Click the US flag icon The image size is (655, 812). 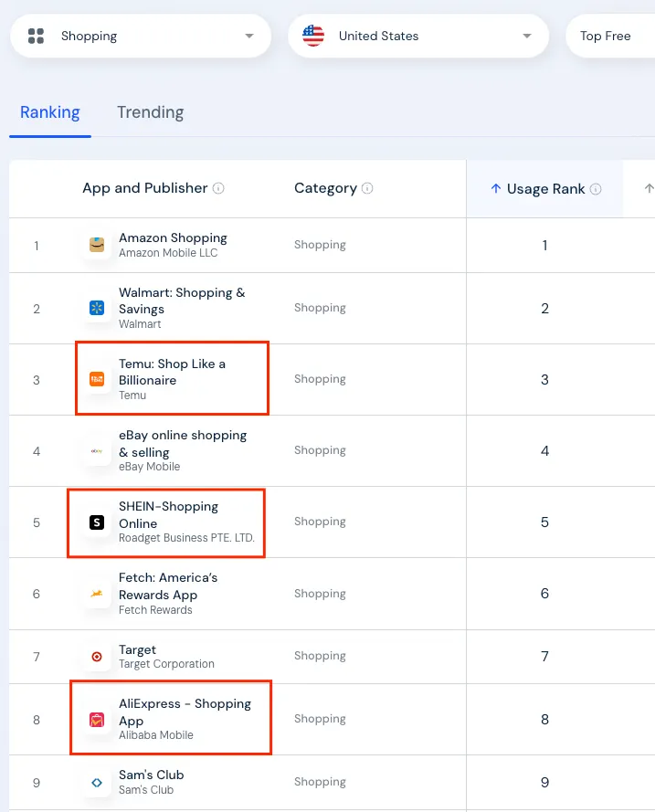tap(313, 36)
